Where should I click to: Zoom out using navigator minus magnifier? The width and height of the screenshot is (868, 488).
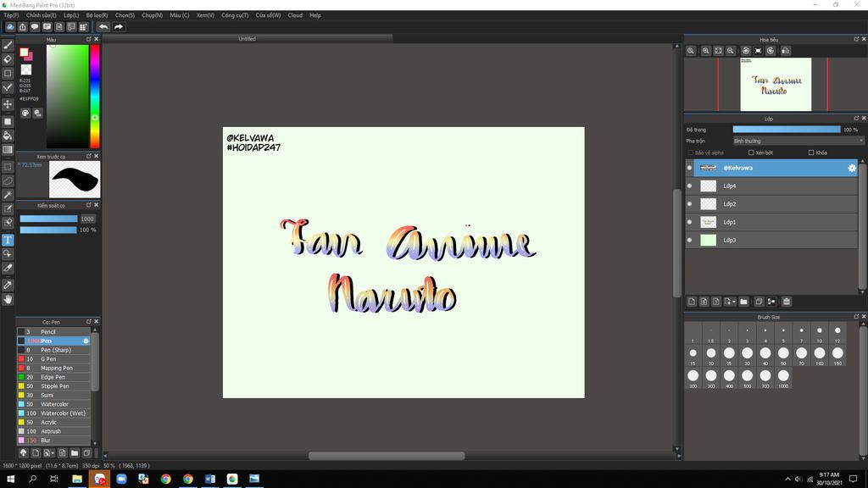point(731,50)
